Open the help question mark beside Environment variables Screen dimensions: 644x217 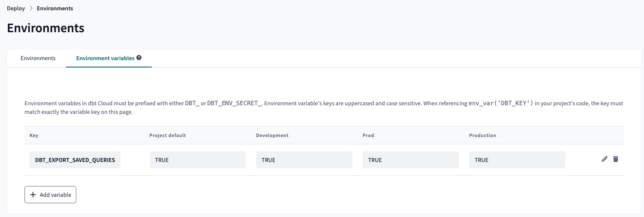pos(139,58)
